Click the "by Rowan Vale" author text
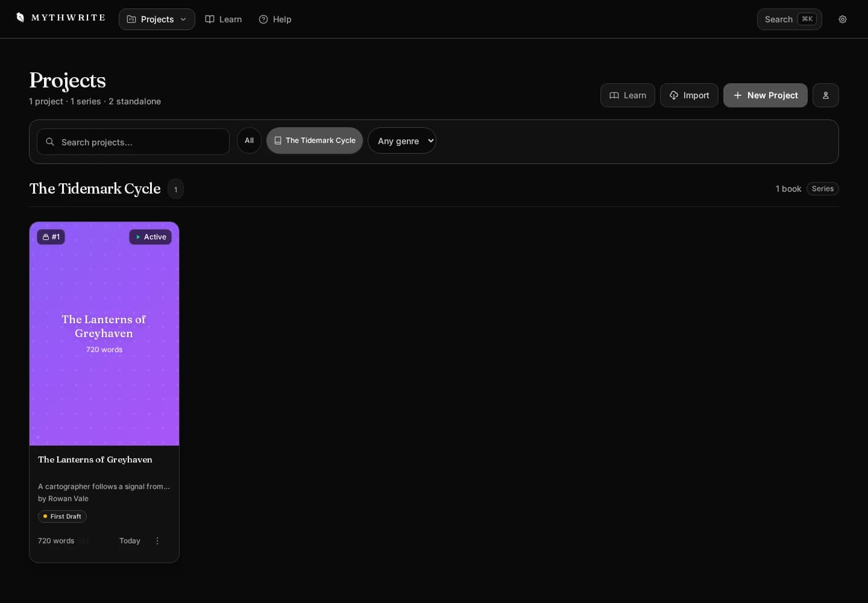This screenshot has height=603, width=868. click(63, 499)
